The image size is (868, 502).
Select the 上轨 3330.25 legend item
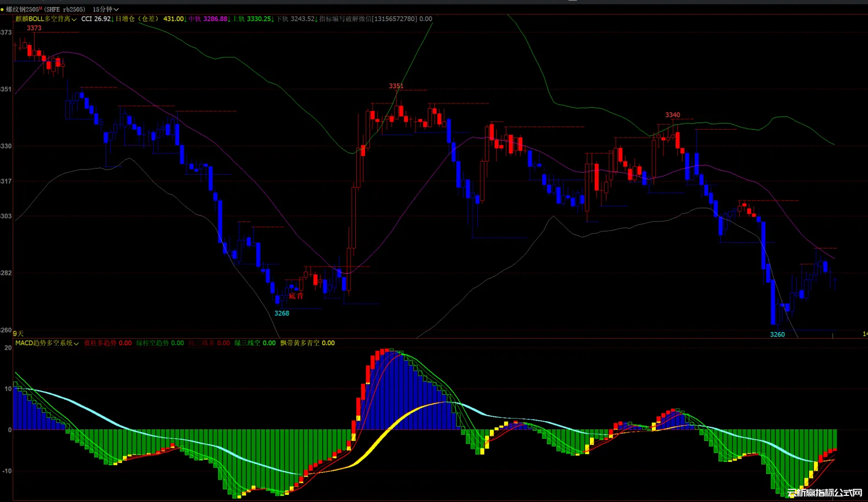252,19
